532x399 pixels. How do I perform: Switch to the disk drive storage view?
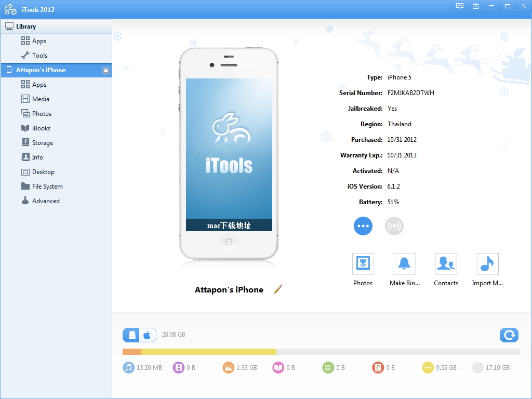[131, 335]
